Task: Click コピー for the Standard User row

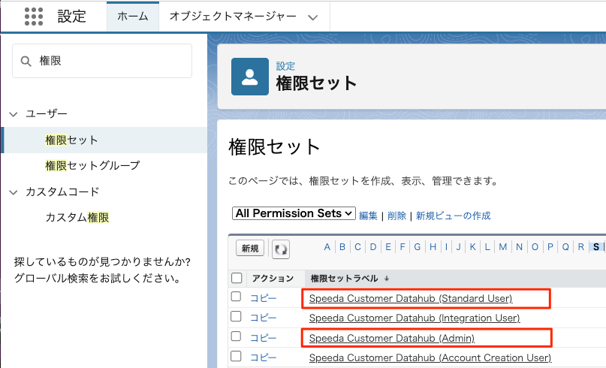Action: [x=263, y=298]
